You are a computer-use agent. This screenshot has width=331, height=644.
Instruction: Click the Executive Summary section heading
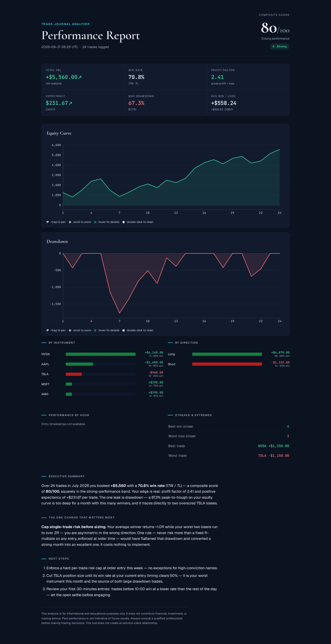(x=67, y=476)
